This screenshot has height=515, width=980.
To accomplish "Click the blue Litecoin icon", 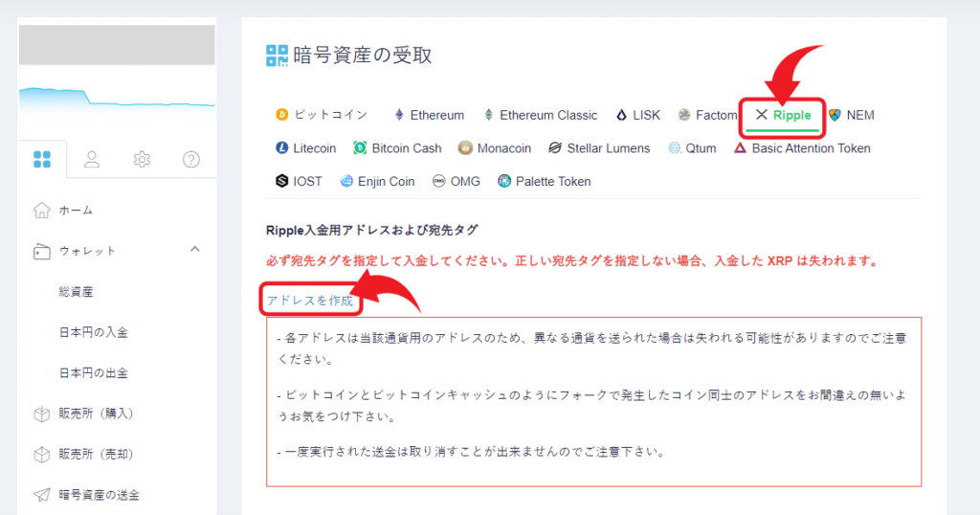I will point(282,147).
